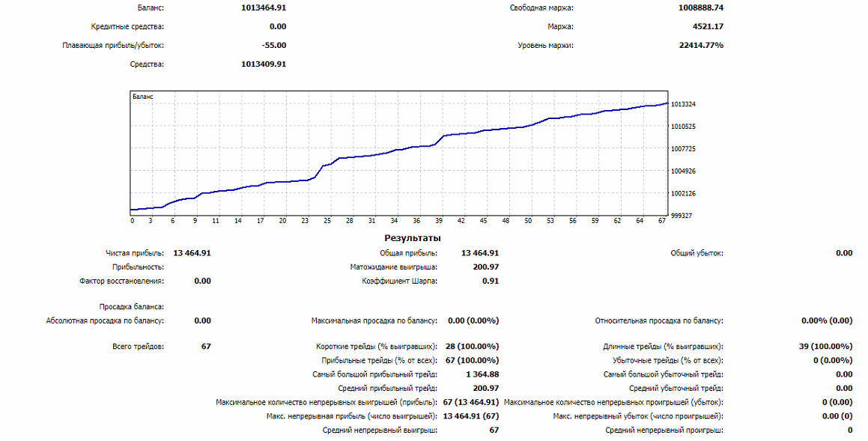The height and width of the screenshot is (441, 868).
Task: Click the Плавающая прибыль/убыток value -55.00
Action: coord(274,46)
